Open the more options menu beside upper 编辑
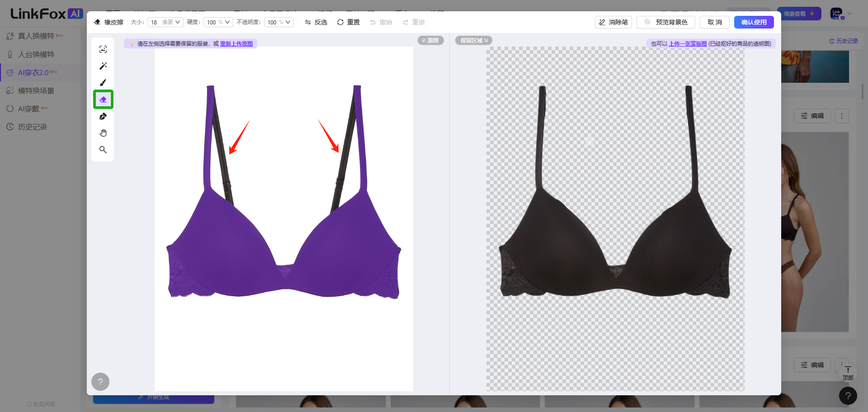This screenshot has width=868, height=412. [842, 116]
